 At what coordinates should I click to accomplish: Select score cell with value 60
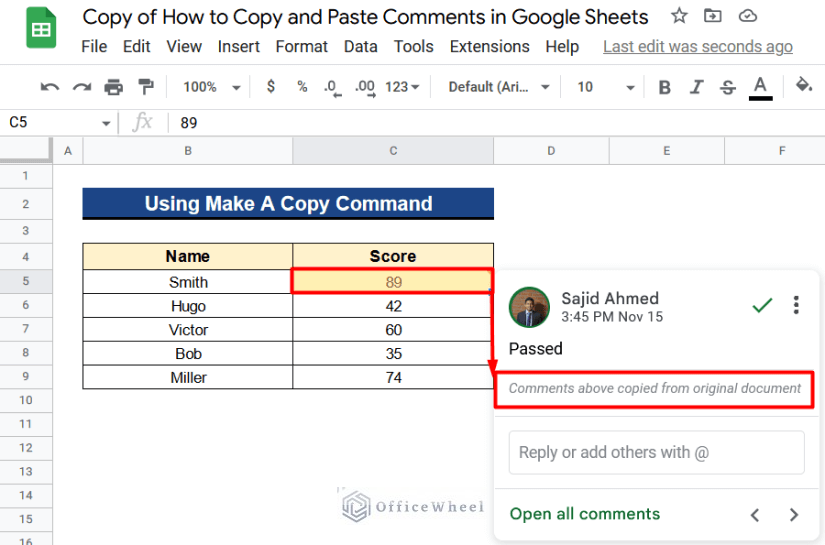pos(393,329)
